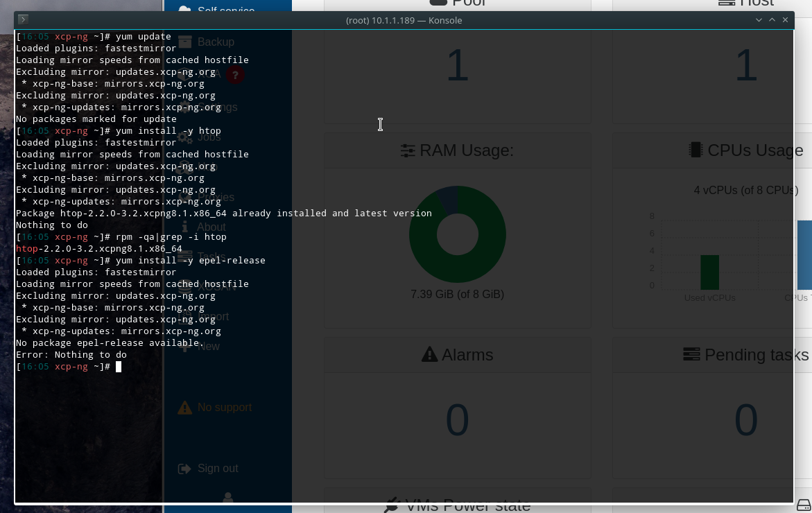This screenshot has height=513, width=812.
Task: Open Backup in Xen Orchestra sidebar behind
Action: coord(206,42)
